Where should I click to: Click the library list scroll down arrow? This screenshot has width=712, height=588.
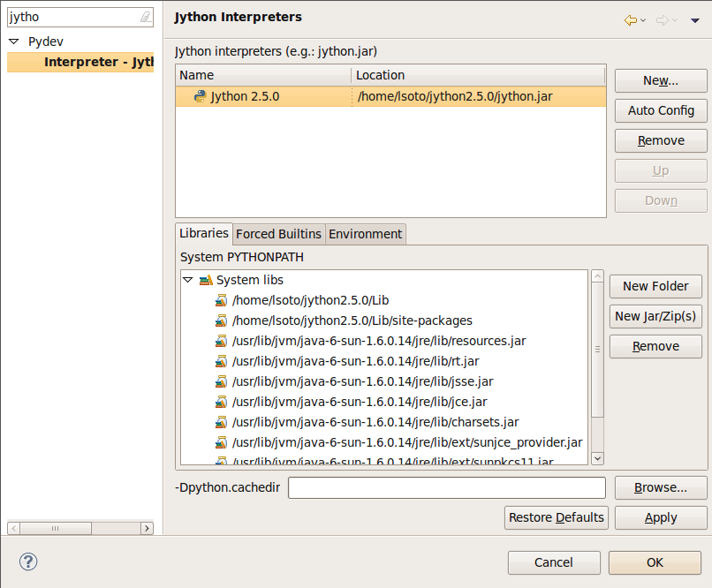click(x=597, y=457)
